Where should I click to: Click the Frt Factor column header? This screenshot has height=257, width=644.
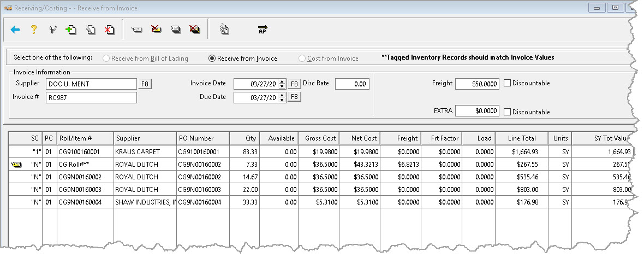[442, 138]
